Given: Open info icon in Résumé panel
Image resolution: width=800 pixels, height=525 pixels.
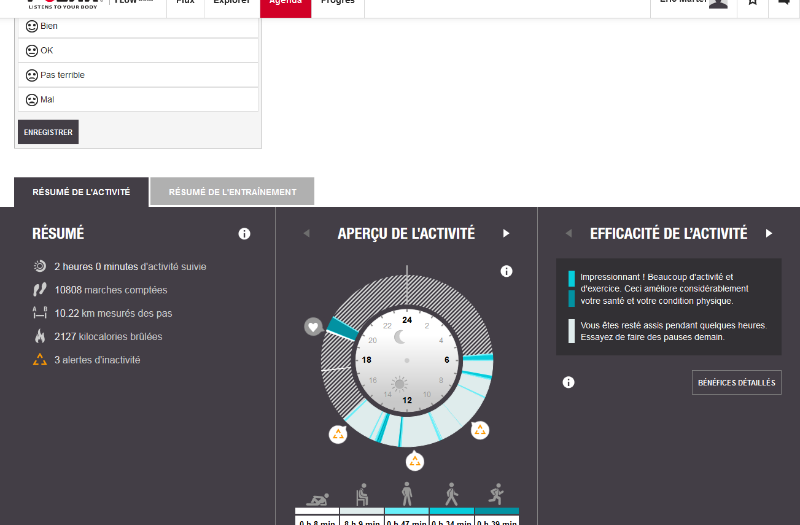Looking at the screenshot, I should pos(244,234).
